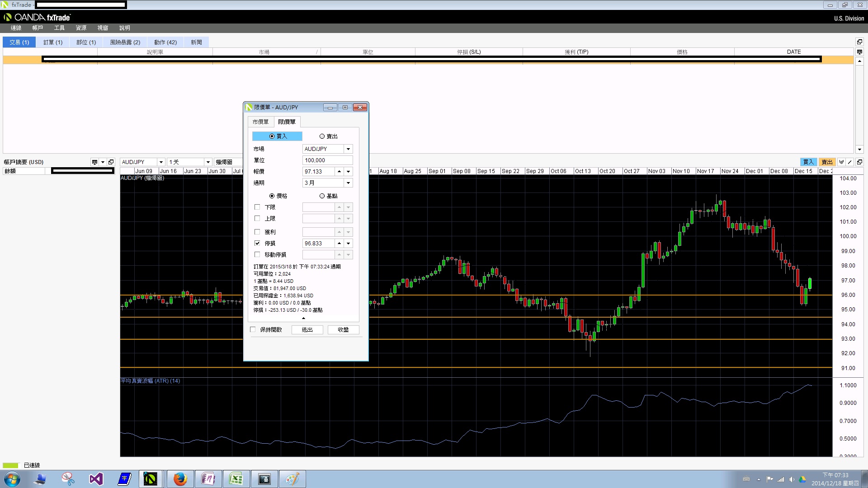
Task: Open the chart timeframe 1天 dropdown
Action: pos(208,162)
